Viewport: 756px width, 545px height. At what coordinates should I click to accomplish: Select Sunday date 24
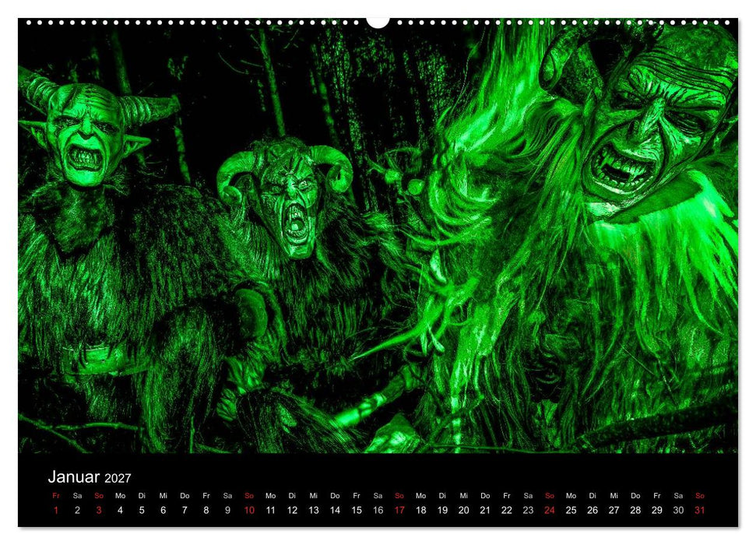550,510
